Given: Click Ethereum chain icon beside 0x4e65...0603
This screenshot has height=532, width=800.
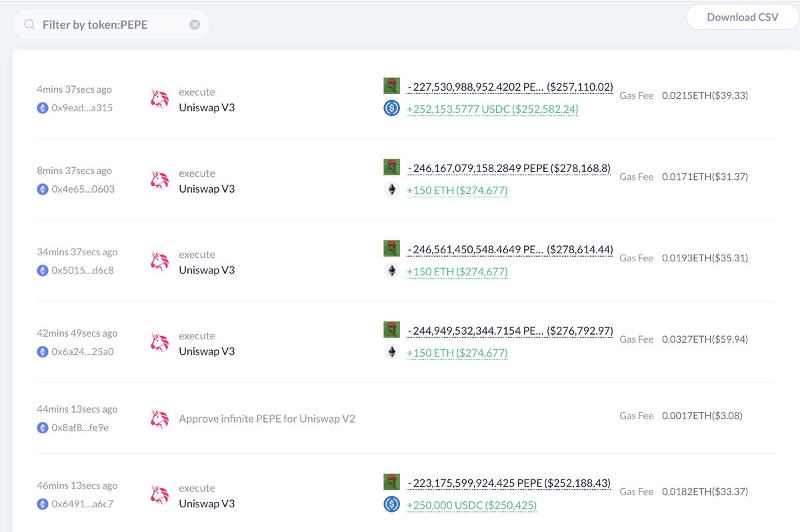Looking at the screenshot, I should point(43,189).
